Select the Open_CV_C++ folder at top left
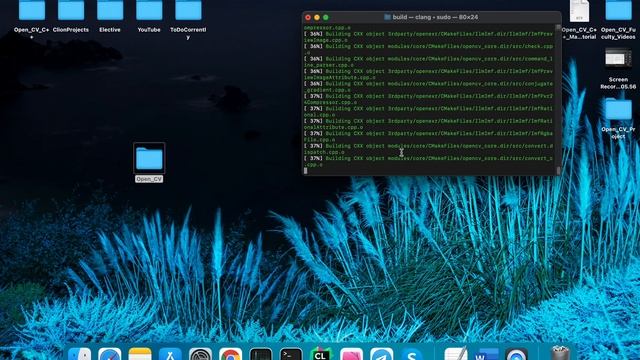Screen dimensions: 640x360 tap(32, 11)
